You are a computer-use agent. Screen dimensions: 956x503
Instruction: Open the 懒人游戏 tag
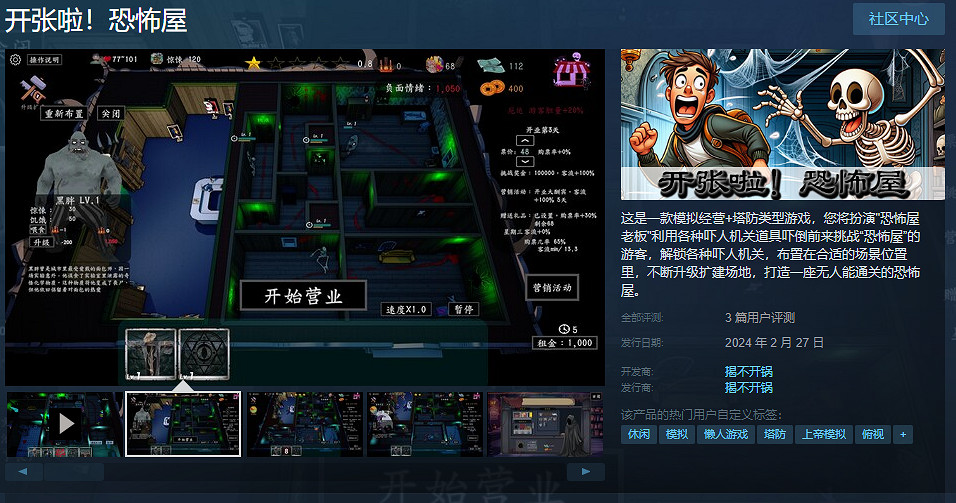click(x=726, y=434)
